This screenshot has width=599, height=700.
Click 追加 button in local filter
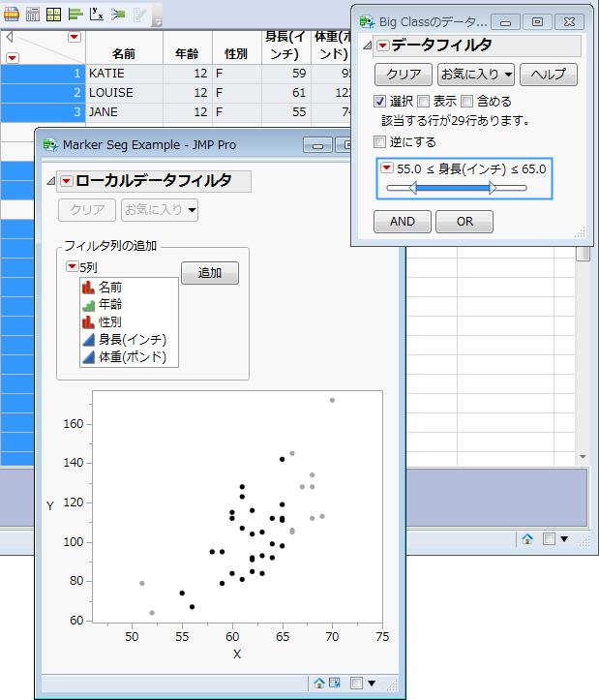point(210,273)
